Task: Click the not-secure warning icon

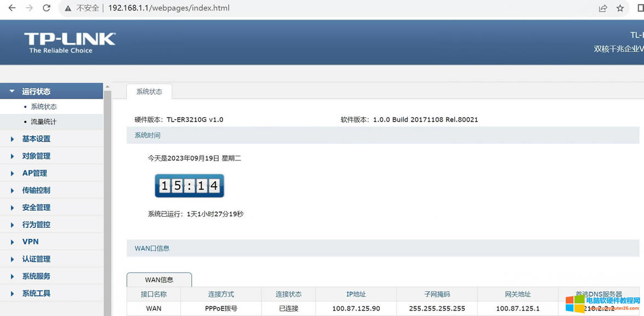Action: pyautogui.click(x=68, y=8)
